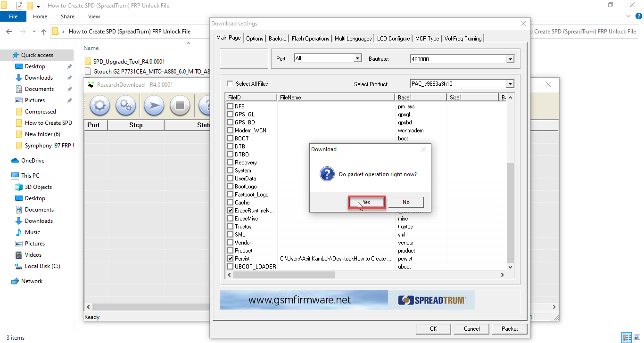Click the Pictures icon under Quick access
The width and height of the screenshot is (644, 343).
(19, 100)
